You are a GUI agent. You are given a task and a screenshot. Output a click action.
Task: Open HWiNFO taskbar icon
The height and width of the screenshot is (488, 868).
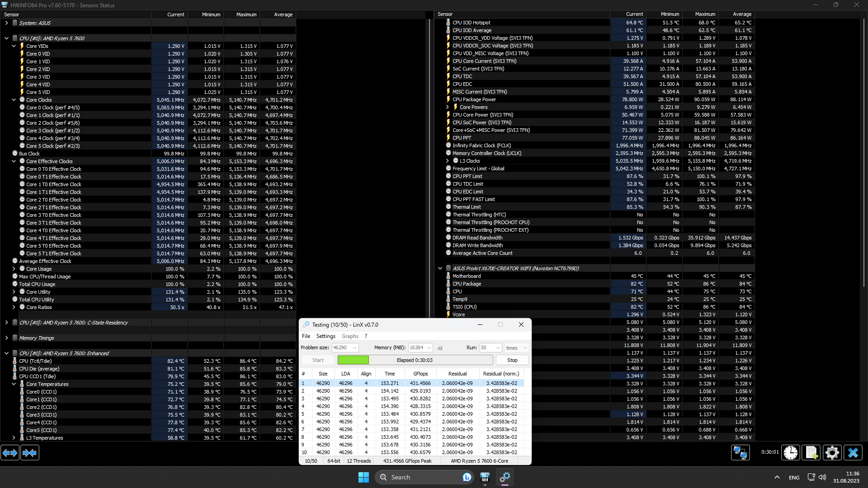point(485,477)
